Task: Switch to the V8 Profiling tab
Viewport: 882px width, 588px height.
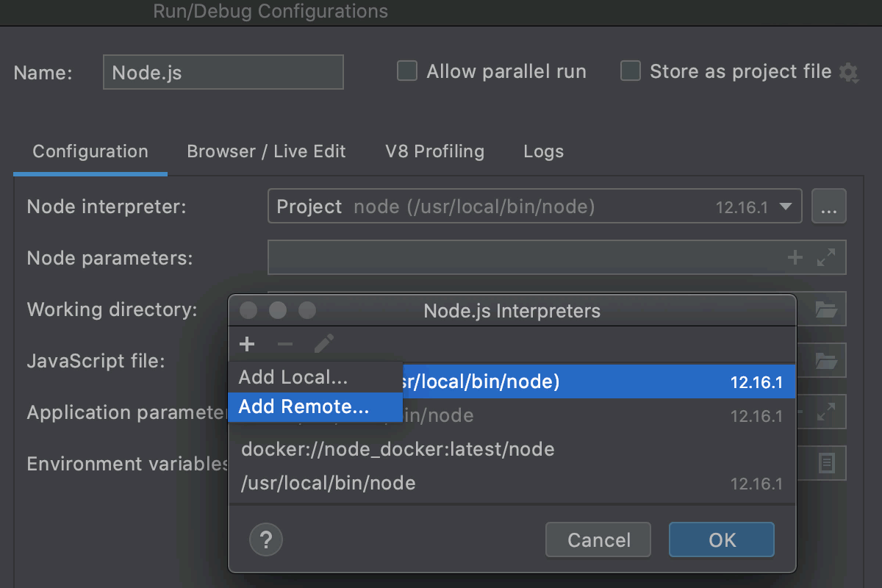Action: [434, 151]
